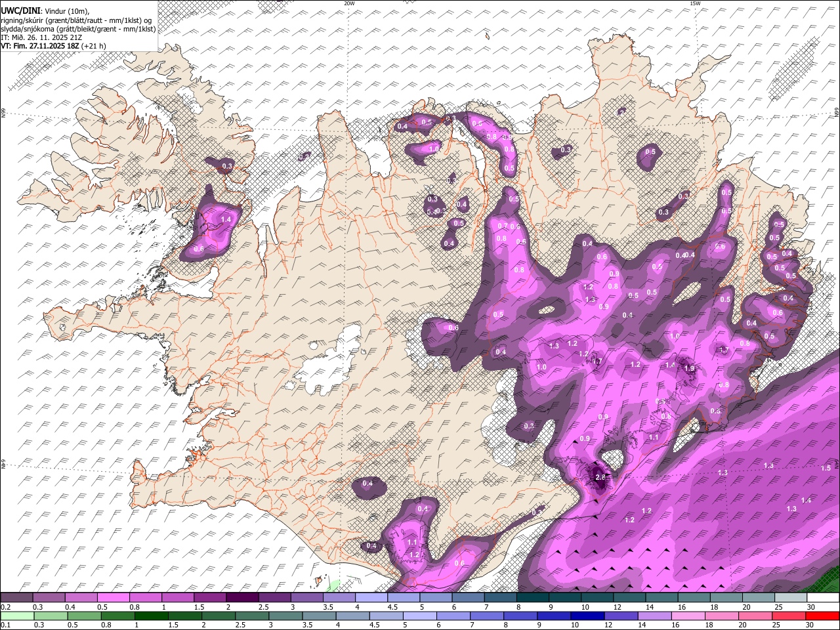Viewport: 840px width, 630px height.
Task: Pick the upper scale swatch starting at 12
Action: (629, 598)
